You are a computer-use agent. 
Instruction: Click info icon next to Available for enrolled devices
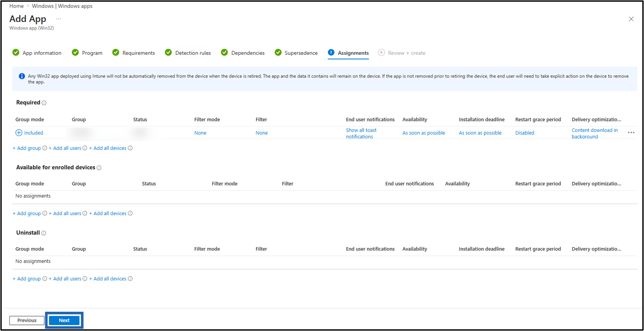(99, 168)
